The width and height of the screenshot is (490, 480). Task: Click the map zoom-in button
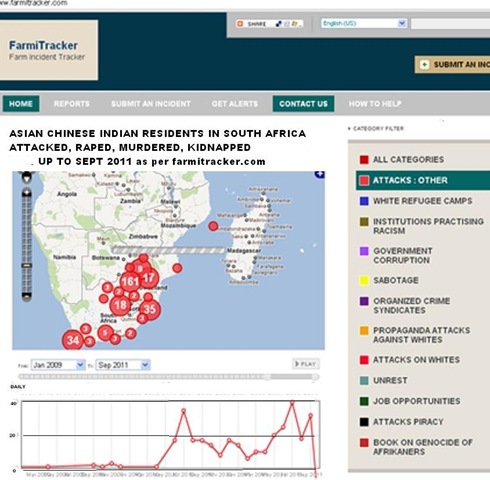coord(27,193)
